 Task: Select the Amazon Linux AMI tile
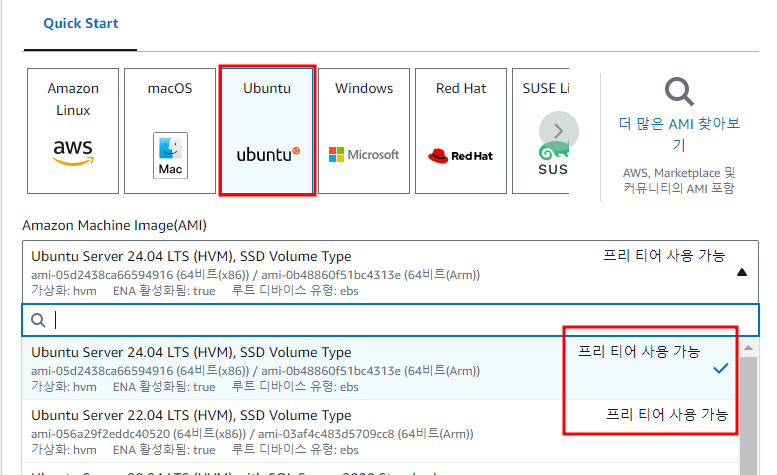[73, 131]
